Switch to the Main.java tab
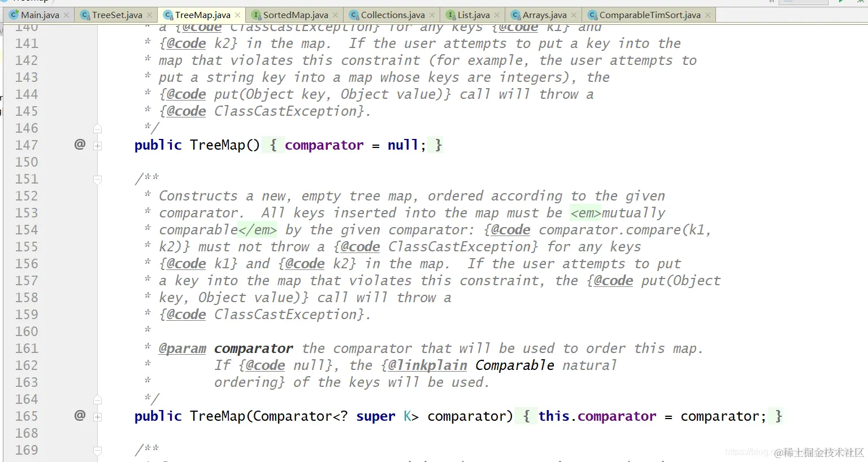The height and width of the screenshot is (462, 868). click(40, 15)
